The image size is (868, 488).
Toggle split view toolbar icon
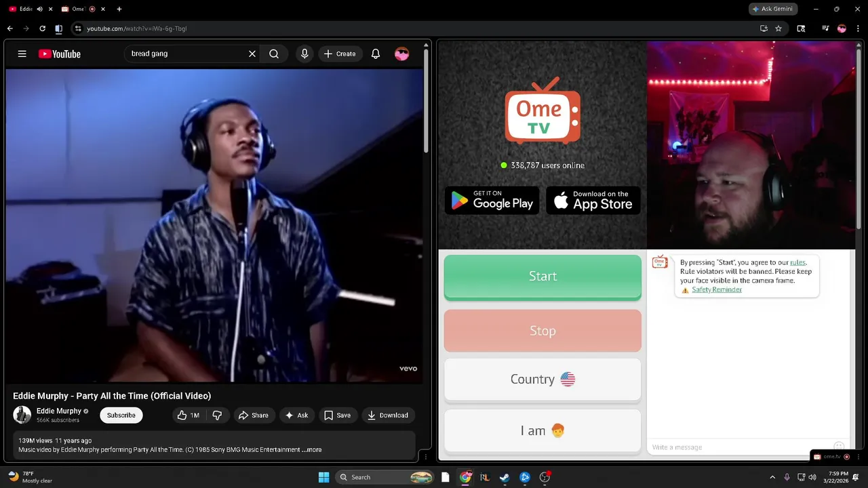point(58,28)
